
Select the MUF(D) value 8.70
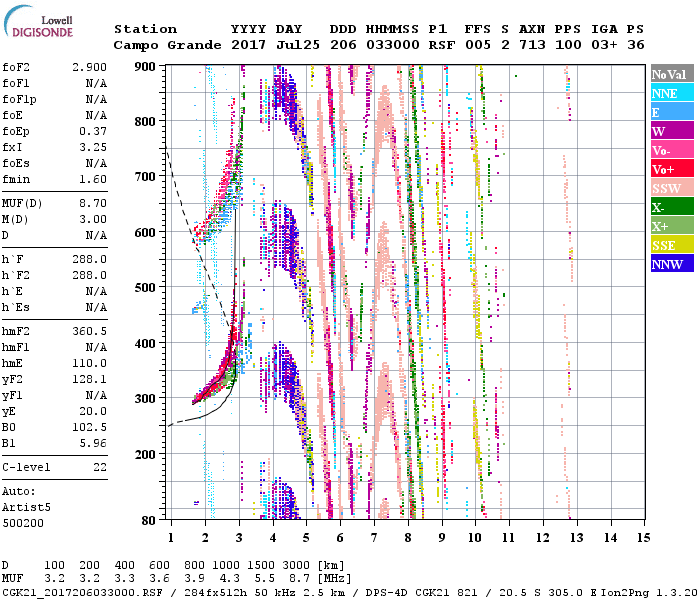[x=90, y=204]
